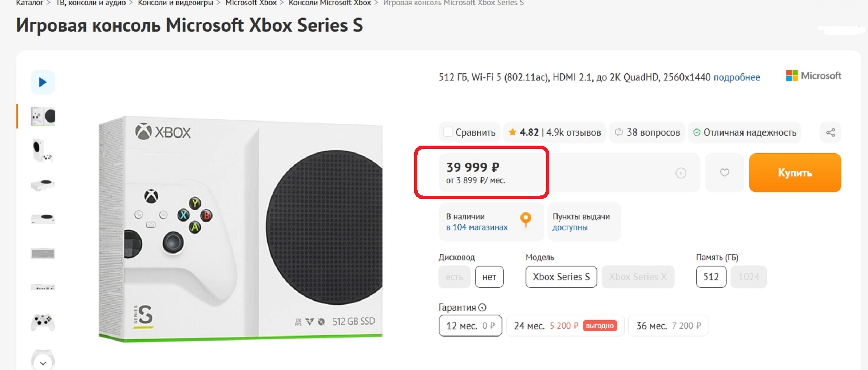Open the подробнее specs link

tap(736, 77)
